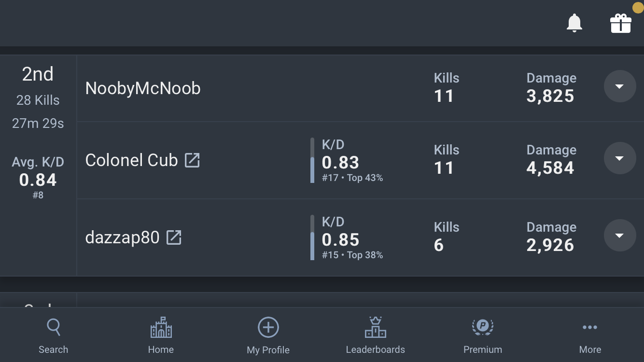
Task: Select the NoobyMcNoob player name
Action: click(x=143, y=88)
